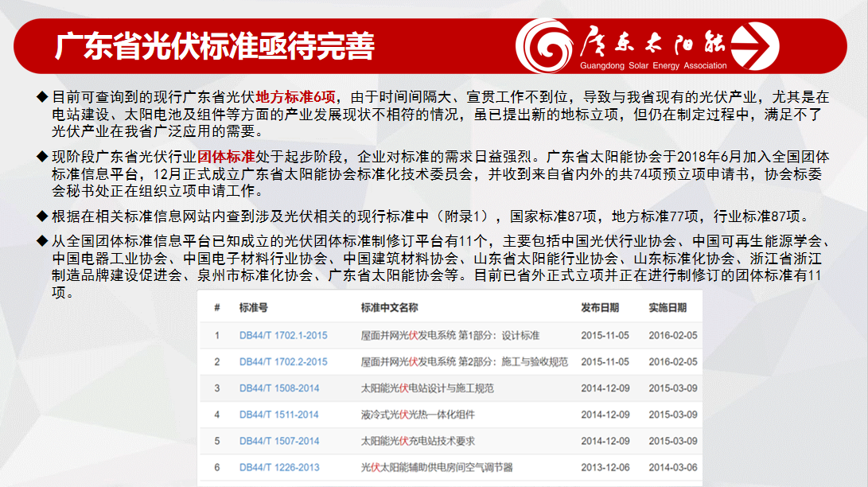Click the red text 地方标准6项
This screenshot has width=868, height=487.
[296, 97]
